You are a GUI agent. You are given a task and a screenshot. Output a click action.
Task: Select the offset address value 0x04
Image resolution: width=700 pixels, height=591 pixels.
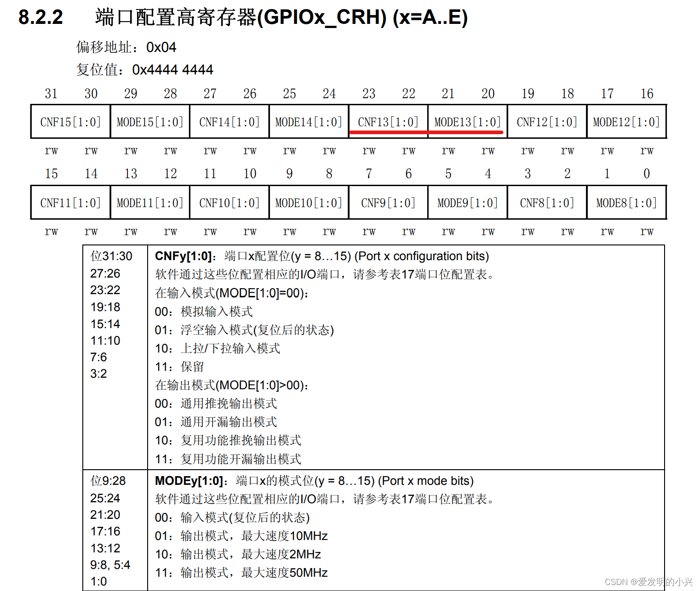161,47
